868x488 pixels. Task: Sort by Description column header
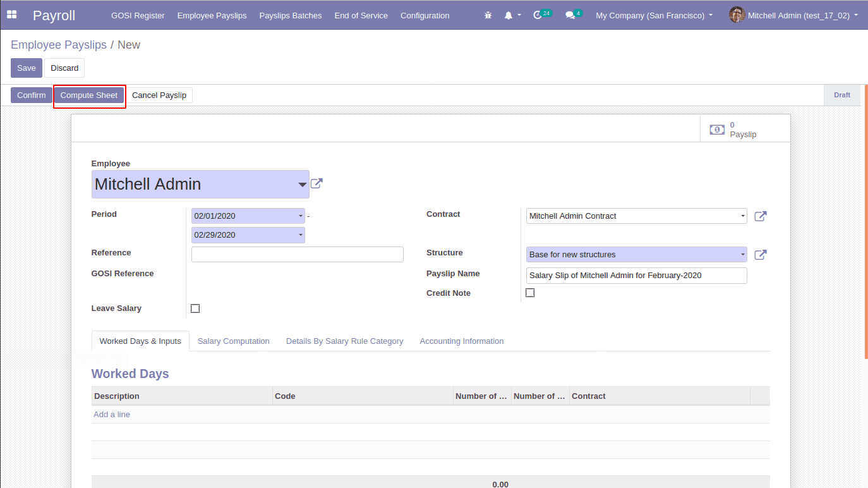(x=182, y=396)
